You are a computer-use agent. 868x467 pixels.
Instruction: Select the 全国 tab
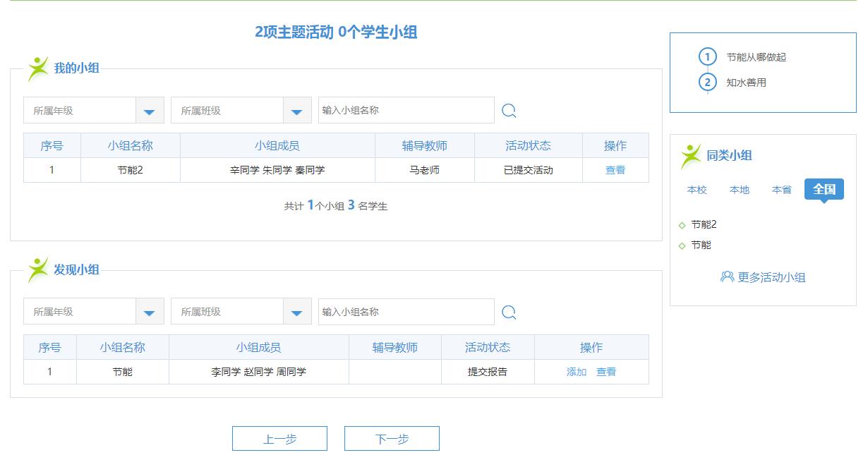[824, 189]
